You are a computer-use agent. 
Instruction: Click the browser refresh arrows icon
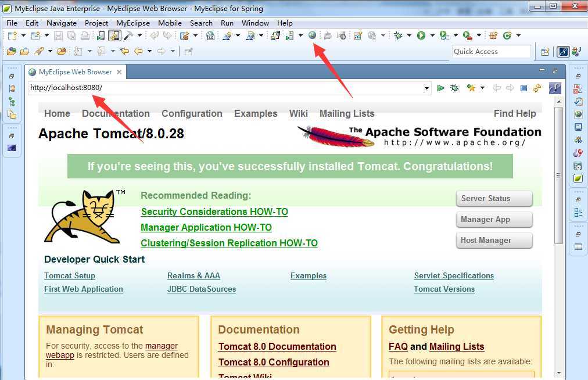(x=537, y=88)
